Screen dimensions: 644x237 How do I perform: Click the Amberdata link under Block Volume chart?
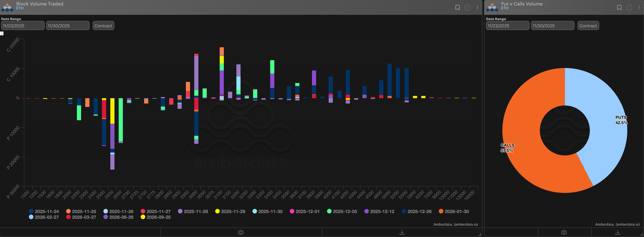pyautogui.click(x=455, y=224)
